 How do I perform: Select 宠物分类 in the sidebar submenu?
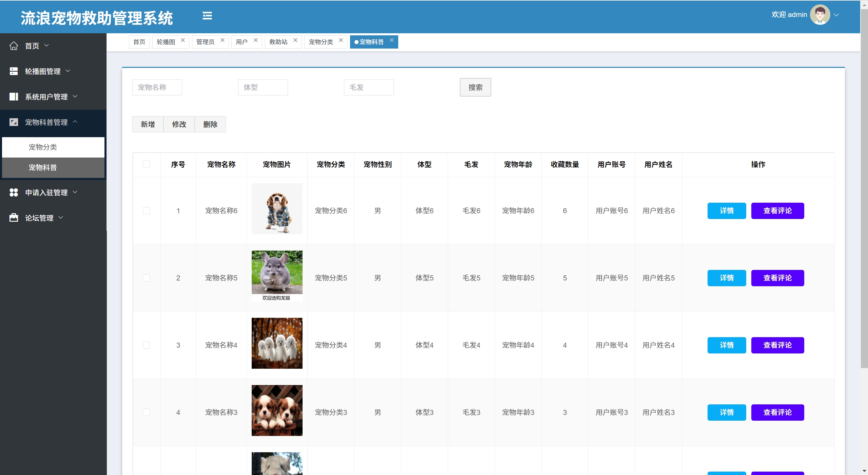tap(43, 147)
